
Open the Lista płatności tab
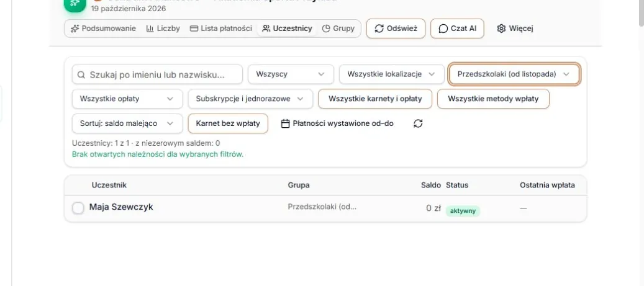221,29
